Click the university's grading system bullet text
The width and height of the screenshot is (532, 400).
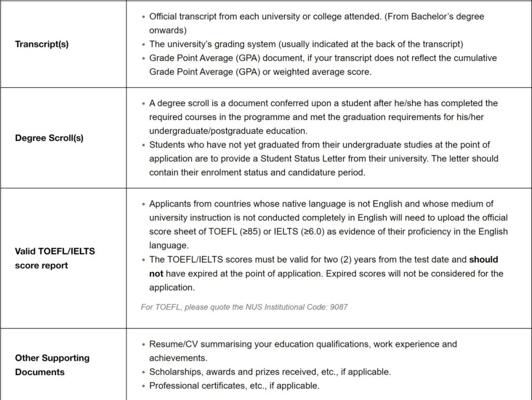pos(306,44)
